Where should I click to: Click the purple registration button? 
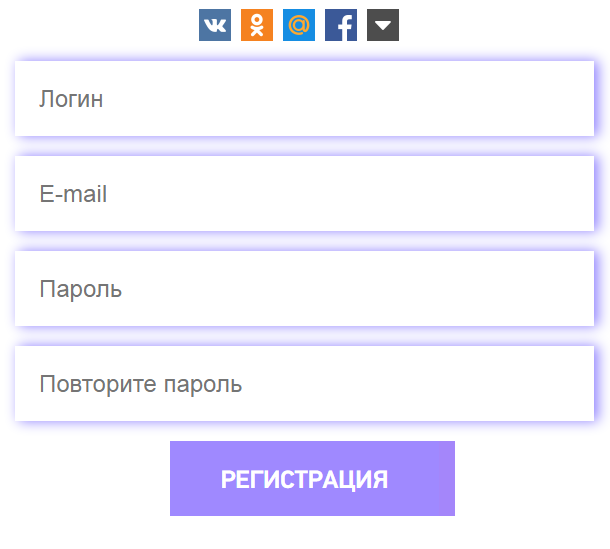tap(312, 478)
